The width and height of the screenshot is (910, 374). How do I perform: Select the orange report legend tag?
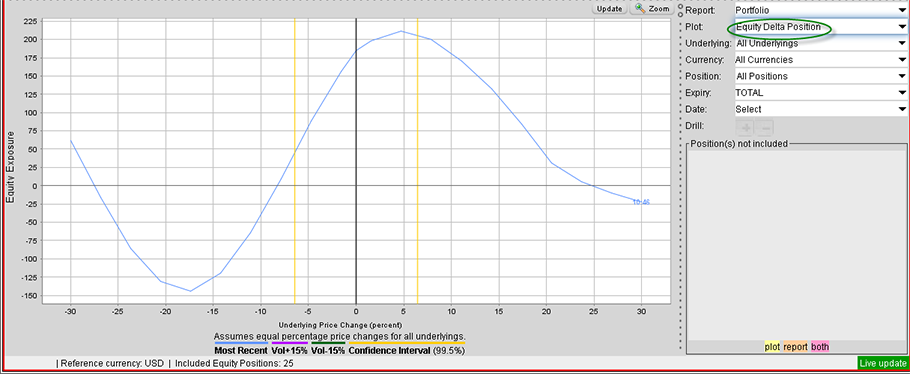(x=796, y=347)
